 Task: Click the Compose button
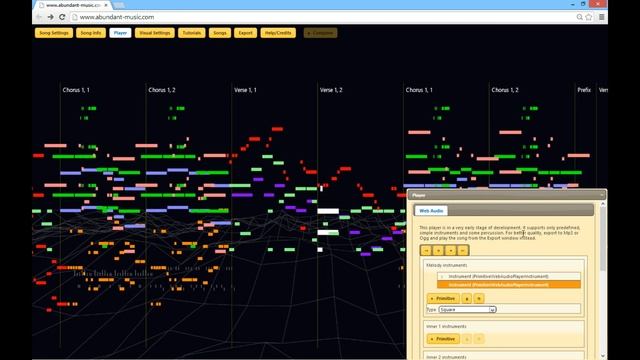pos(320,33)
